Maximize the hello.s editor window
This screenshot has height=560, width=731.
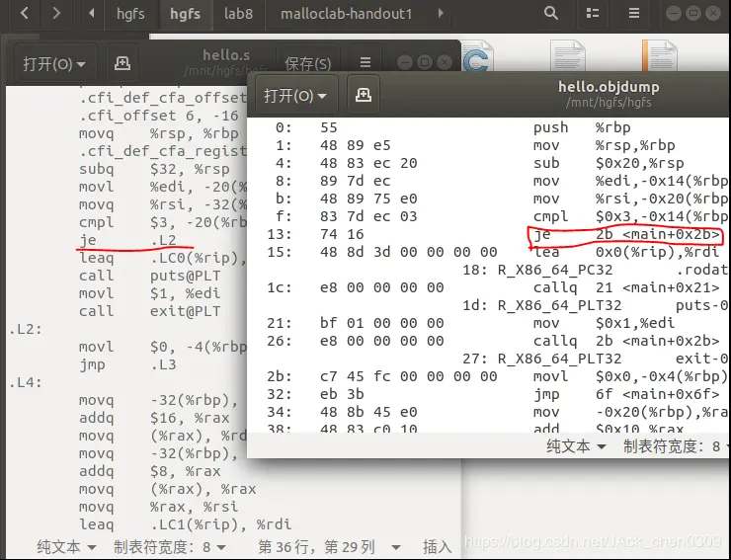pyautogui.click(x=424, y=62)
